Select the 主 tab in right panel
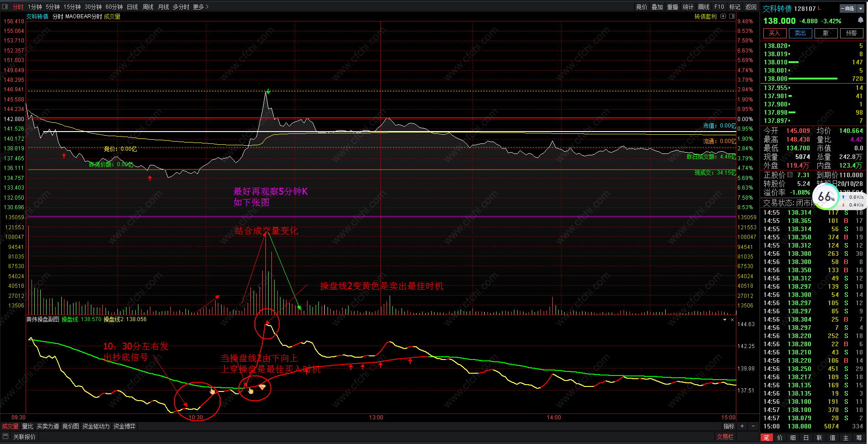Image resolution: width=868 pixels, height=444 pixels. point(846,438)
